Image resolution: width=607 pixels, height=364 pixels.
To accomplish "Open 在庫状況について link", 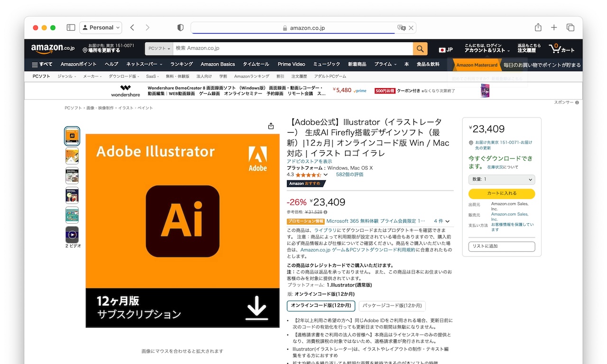I will (503, 167).
